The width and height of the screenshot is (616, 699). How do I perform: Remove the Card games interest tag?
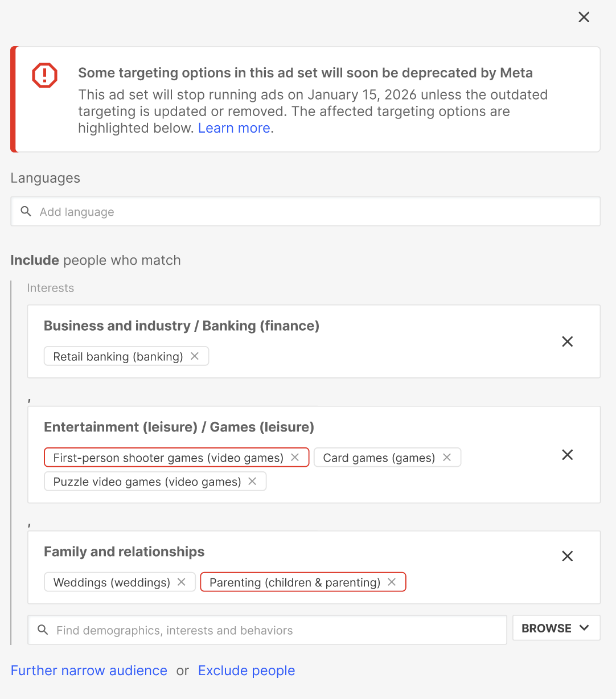click(x=447, y=458)
